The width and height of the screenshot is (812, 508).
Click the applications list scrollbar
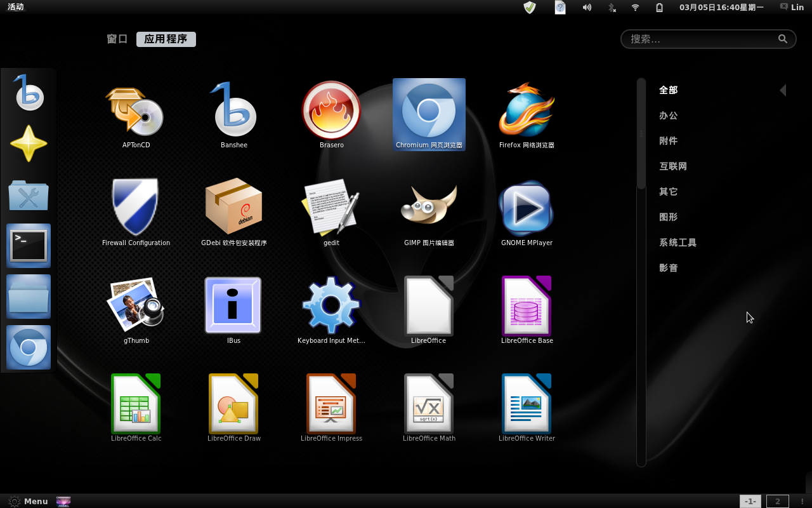point(641,133)
